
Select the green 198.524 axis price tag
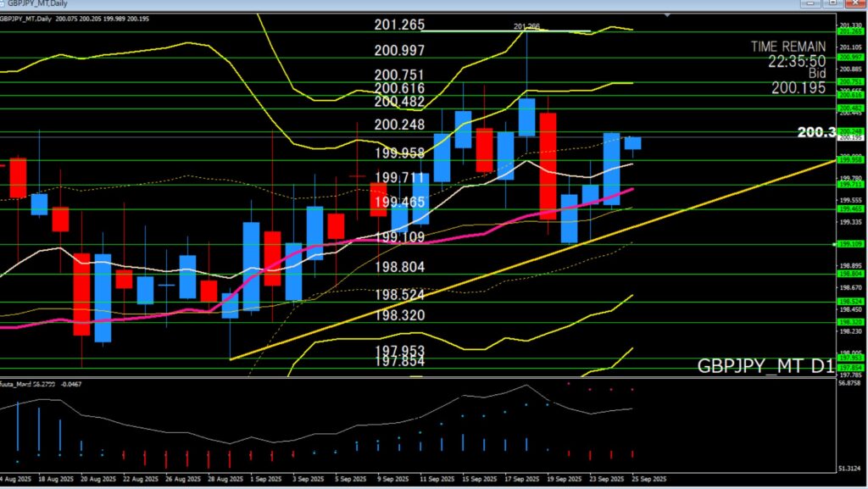tap(850, 302)
